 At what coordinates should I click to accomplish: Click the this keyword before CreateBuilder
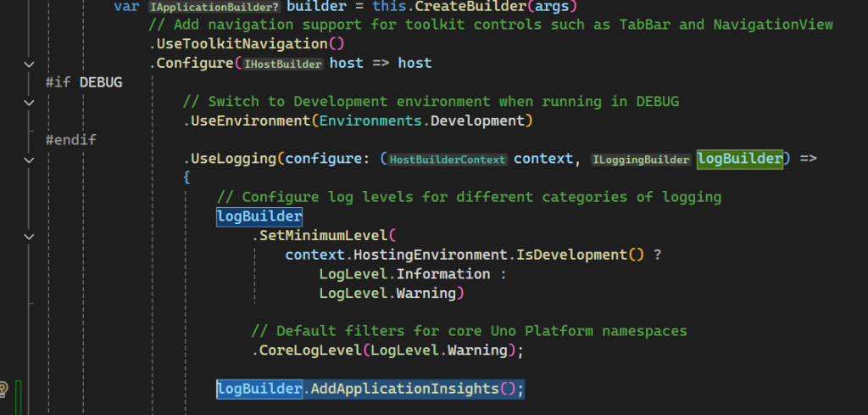[x=390, y=7]
